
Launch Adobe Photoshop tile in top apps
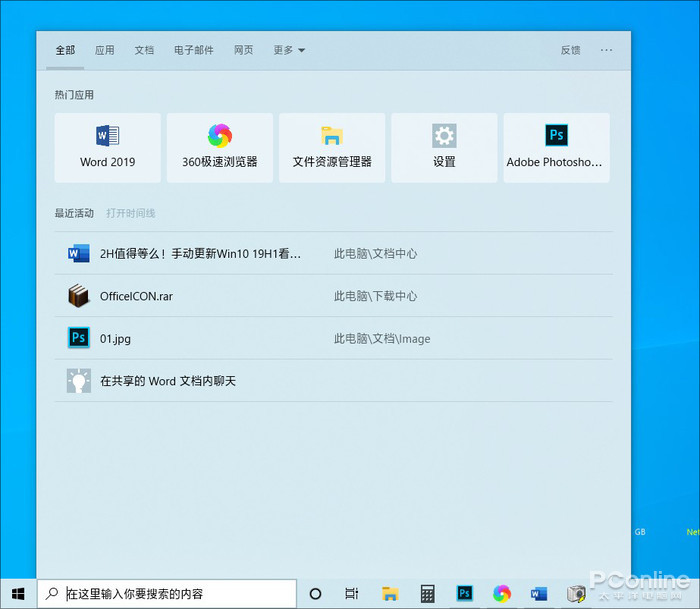coord(556,148)
